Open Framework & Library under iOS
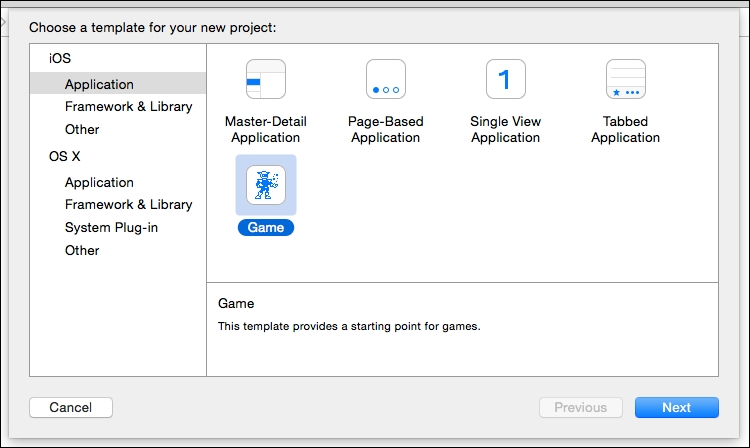Viewport: 750px width, 448px height. [x=129, y=106]
